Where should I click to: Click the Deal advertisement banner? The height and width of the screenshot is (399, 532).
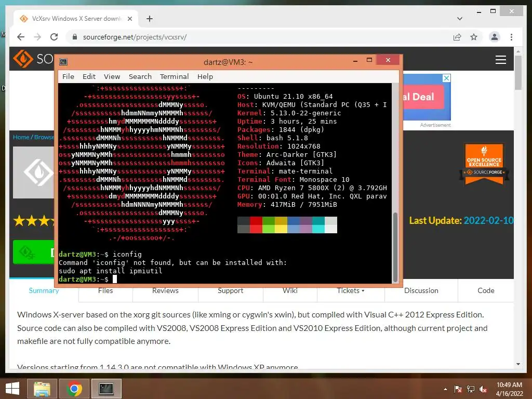coord(427,97)
